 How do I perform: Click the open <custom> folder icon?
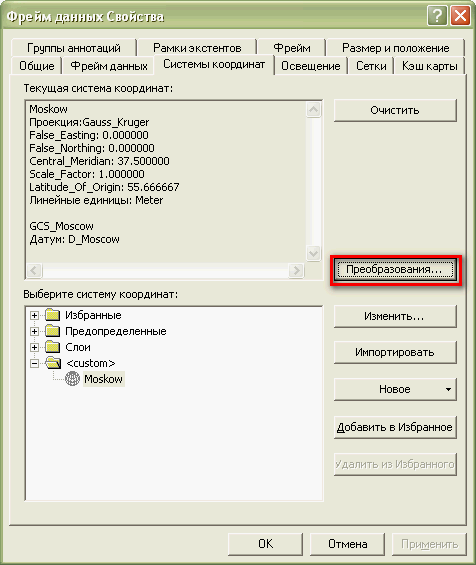tap(53, 362)
